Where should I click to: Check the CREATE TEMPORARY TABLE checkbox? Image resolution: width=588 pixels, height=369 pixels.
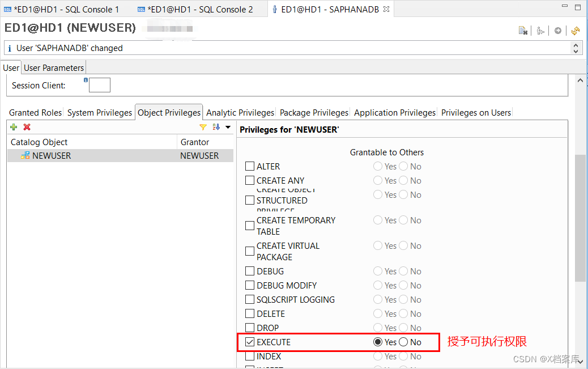pos(250,226)
